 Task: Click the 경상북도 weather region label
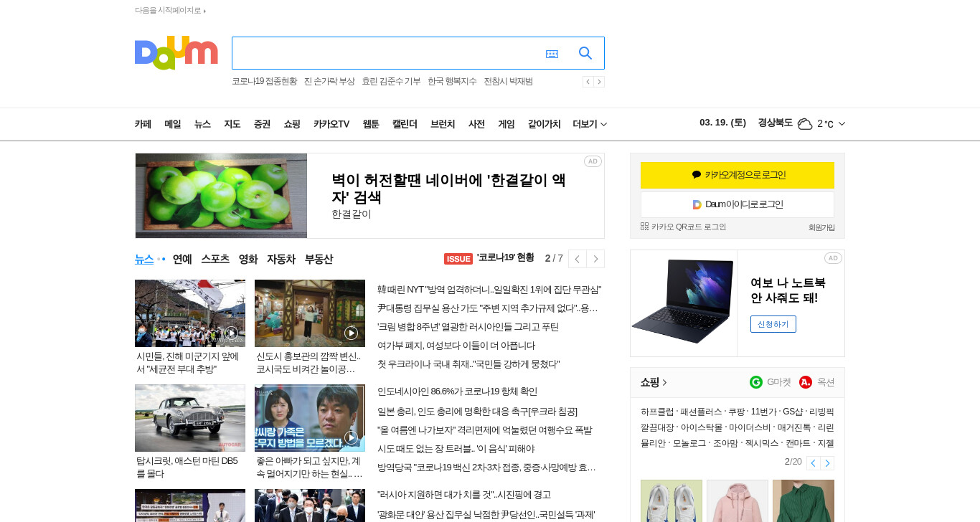[x=775, y=123]
